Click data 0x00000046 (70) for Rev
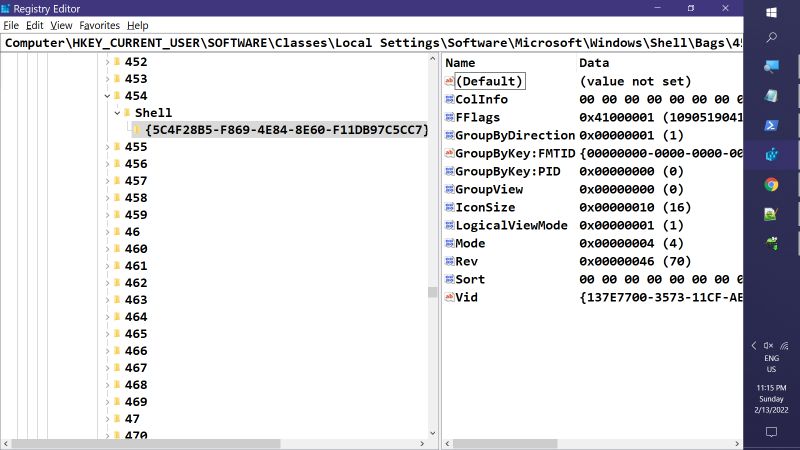The image size is (800, 450). coord(635,261)
